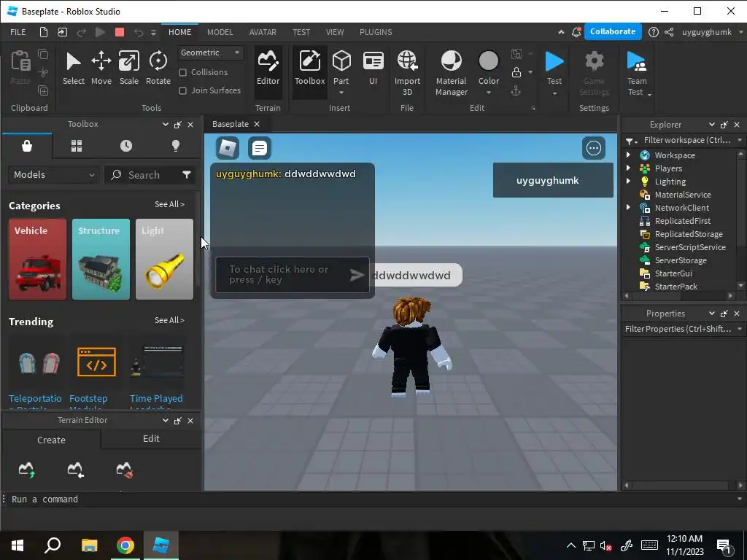Open Material Manager

[x=451, y=72]
